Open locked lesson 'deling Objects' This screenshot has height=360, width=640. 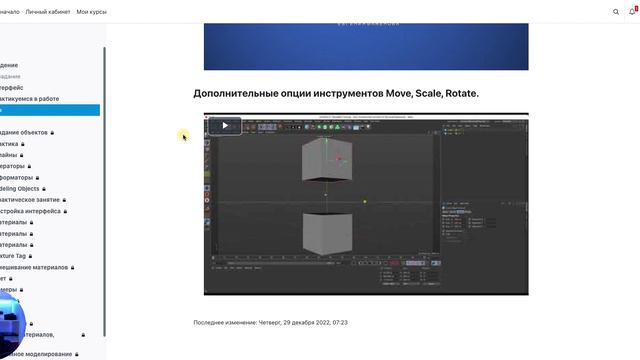pos(20,189)
